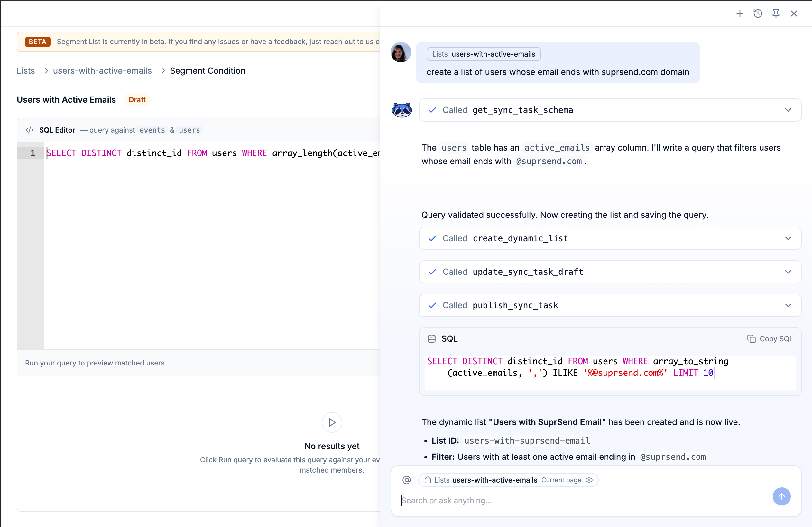The height and width of the screenshot is (527, 812).
Task: Click Segment Condition breadcrumb
Action: [208, 70]
